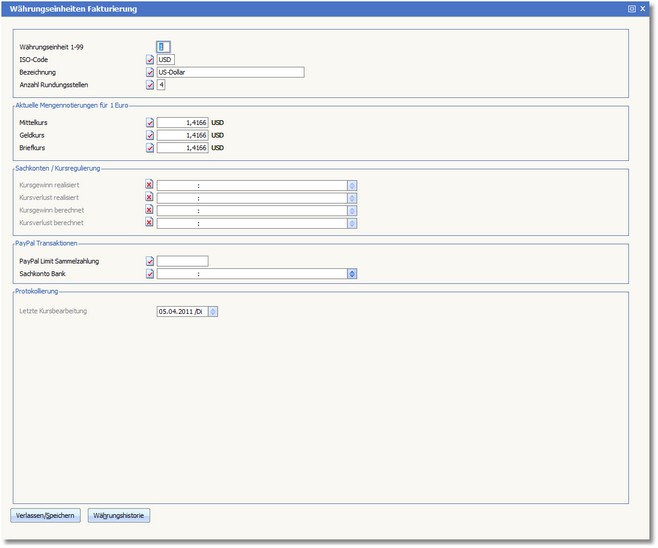The image size is (658, 548).
Task: Toggle the red X for Kursgewinn berechnet
Action: coord(150,210)
